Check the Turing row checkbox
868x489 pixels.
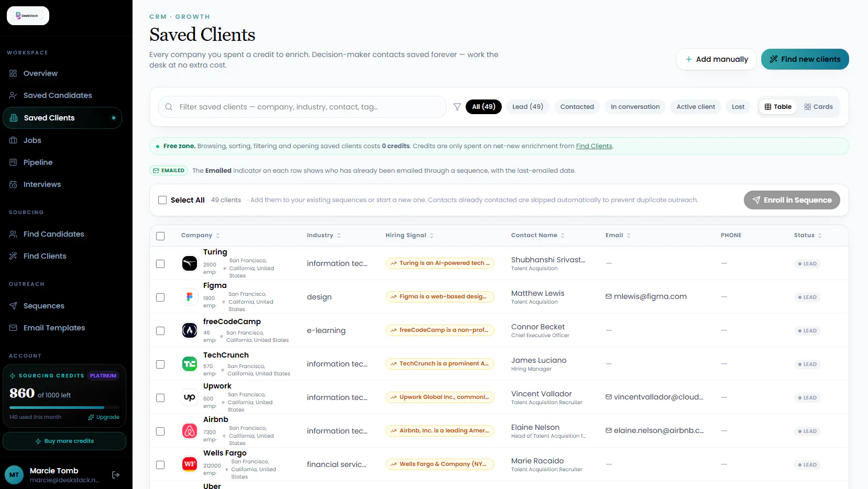pyautogui.click(x=160, y=264)
